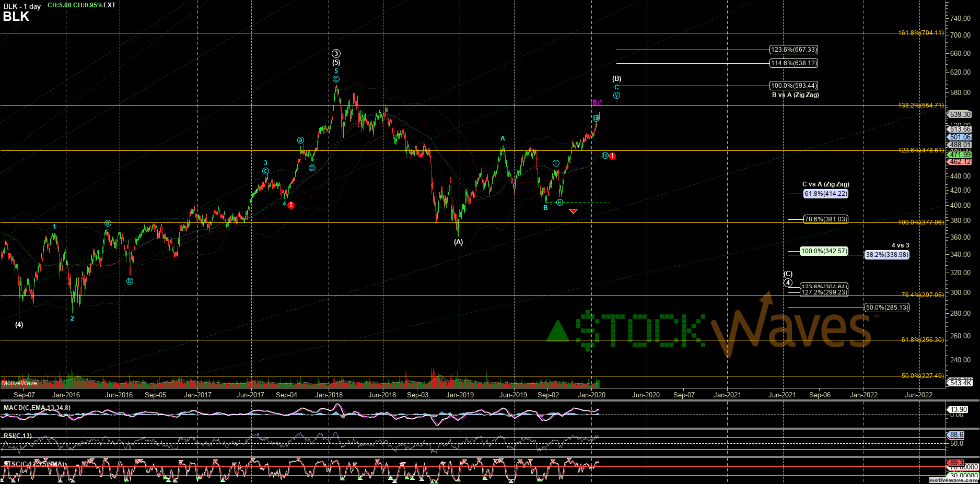The height and width of the screenshot is (484, 980).
Task: Click the blue 501.06 price axis tag
Action: click(960, 137)
